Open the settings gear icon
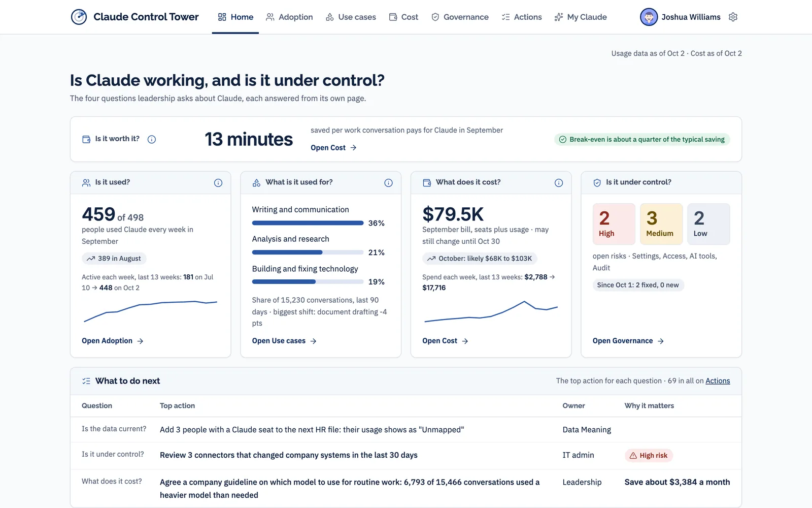The image size is (812, 508). [733, 17]
